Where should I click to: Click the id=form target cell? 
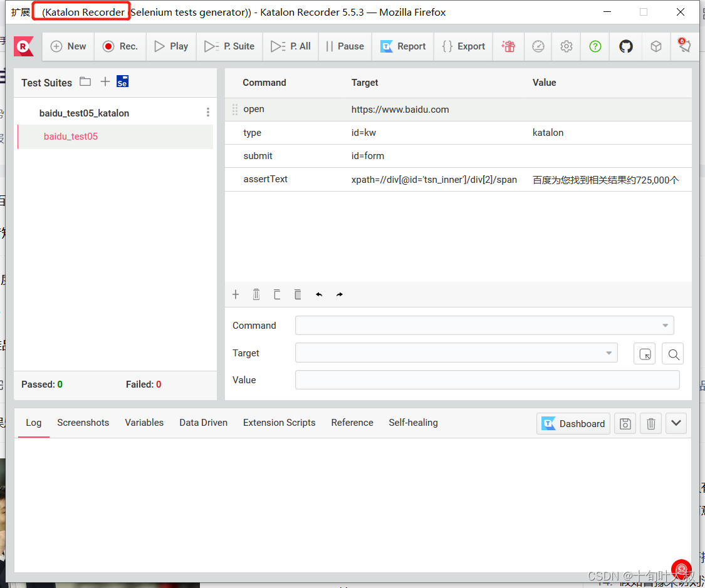click(x=367, y=156)
